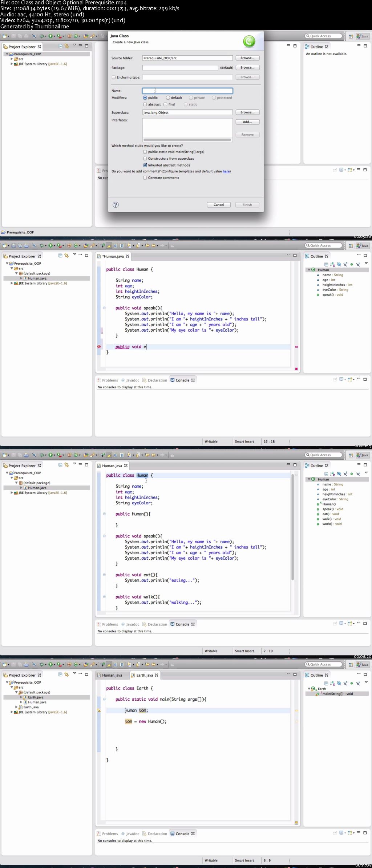Click help question mark icon in Java Class dialog

[x=116, y=205]
